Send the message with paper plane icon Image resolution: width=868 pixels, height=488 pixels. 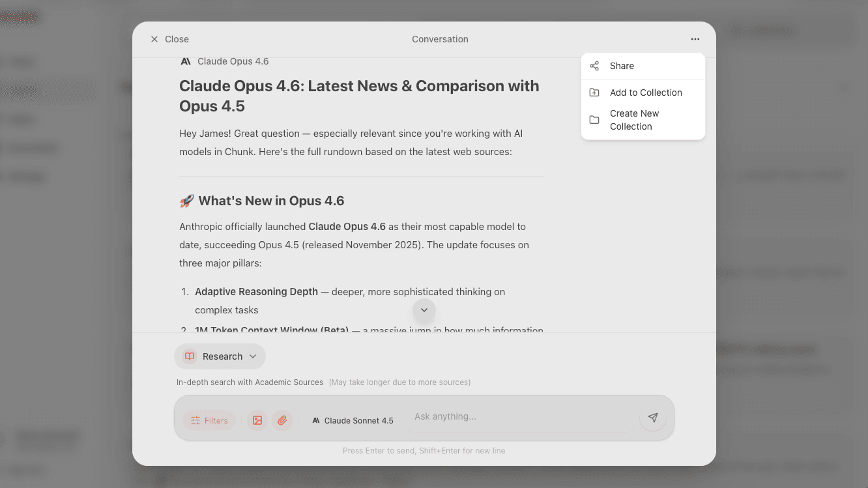click(x=652, y=418)
